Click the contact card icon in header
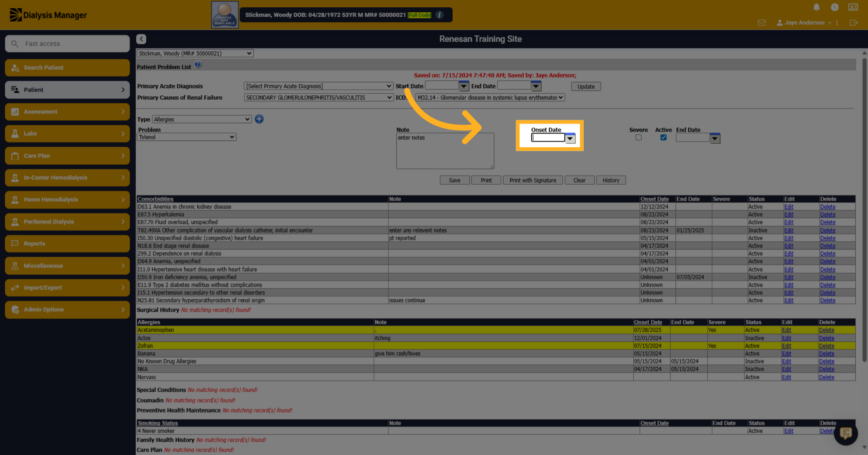 [853, 7]
